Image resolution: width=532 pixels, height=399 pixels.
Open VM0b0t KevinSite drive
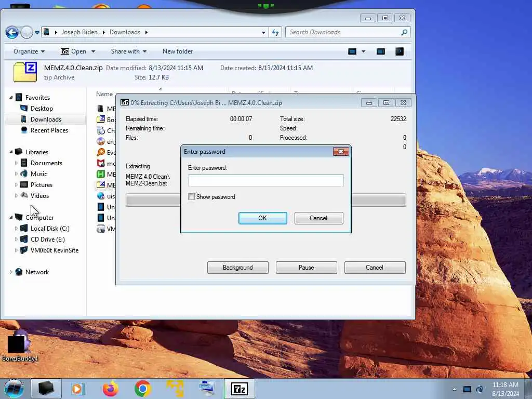[54, 250]
